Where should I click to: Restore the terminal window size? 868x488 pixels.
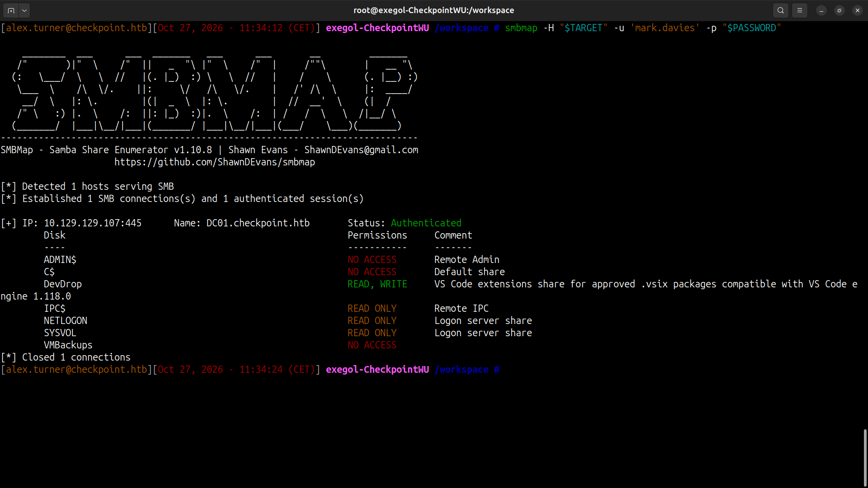pyautogui.click(x=840, y=10)
